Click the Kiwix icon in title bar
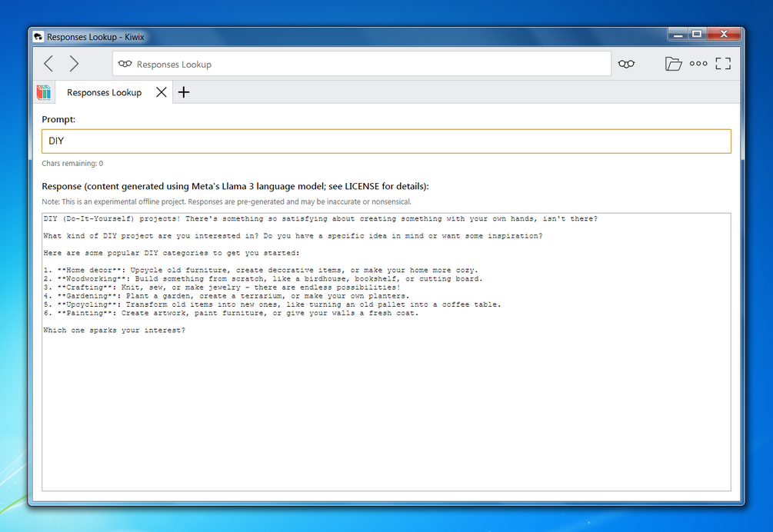The image size is (773, 532). click(38, 37)
